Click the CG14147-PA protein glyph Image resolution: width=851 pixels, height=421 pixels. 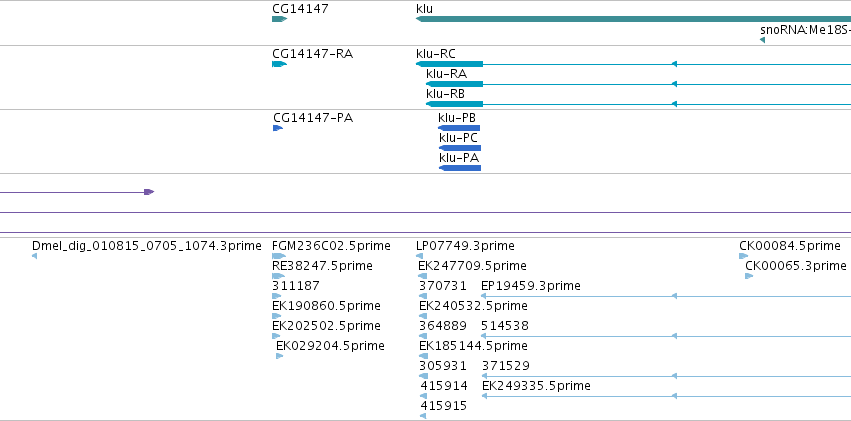277,128
